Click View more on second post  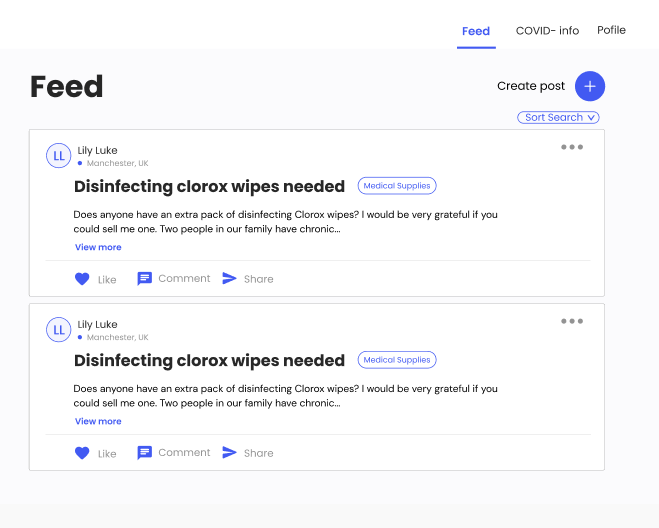98,421
